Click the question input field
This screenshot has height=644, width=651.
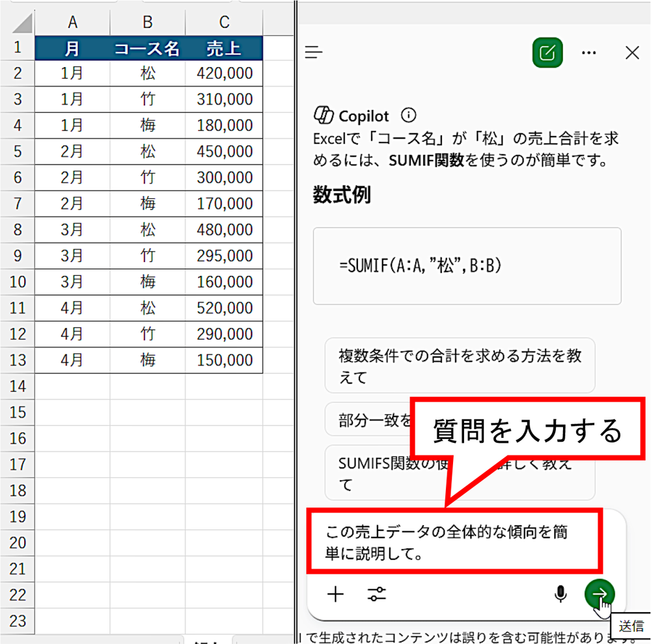(456, 541)
